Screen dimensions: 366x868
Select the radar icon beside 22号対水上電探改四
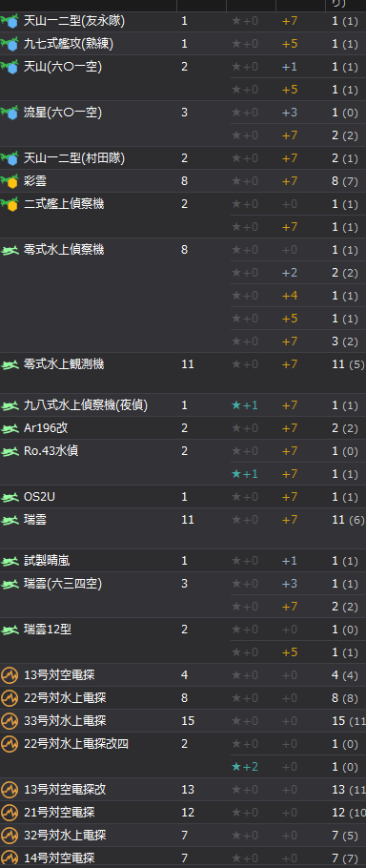[10, 744]
